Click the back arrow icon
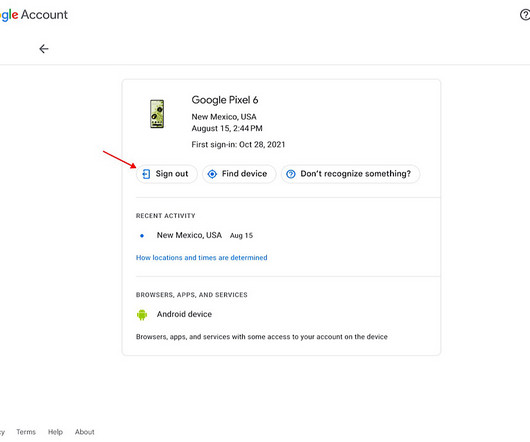This screenshot has height=442, width=530. pos(44,49)
